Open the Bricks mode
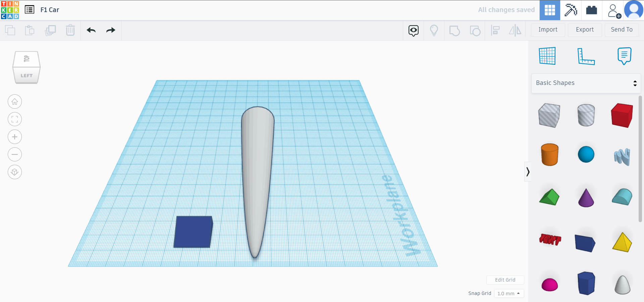The height and width of the screenshot is (302, 644). [592, 10]
